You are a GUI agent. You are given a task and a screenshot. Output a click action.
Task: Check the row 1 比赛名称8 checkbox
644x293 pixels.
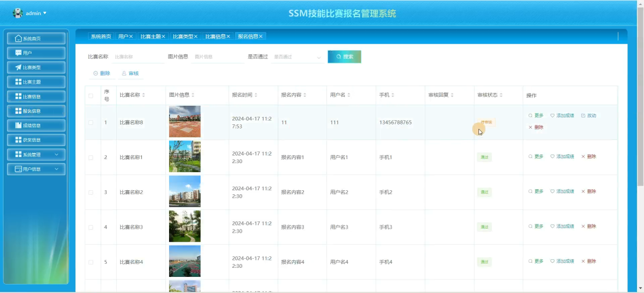tap(91, 122)
